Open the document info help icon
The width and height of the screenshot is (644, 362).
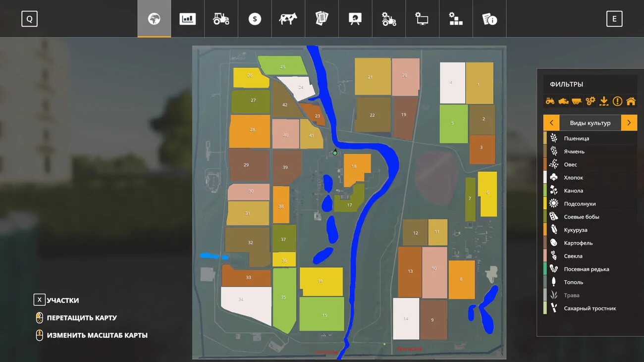click(489, 19)
